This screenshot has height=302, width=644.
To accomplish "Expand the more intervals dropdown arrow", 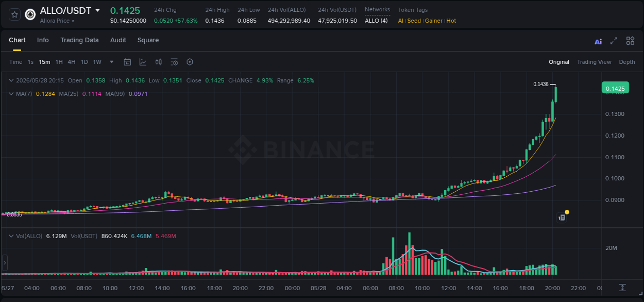I will pyautogui.click(x=112, y=62).
